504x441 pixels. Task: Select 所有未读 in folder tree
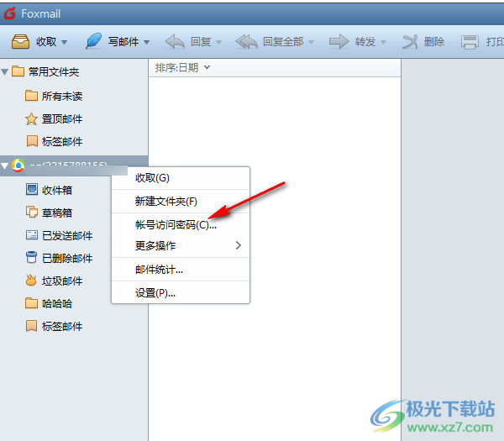(x=62, y=96)
